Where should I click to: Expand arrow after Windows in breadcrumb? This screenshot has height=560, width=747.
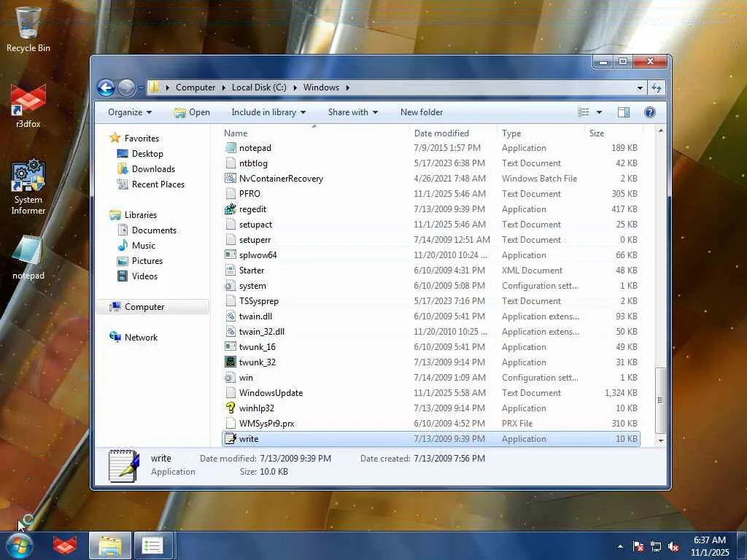(x=348, y=87)
